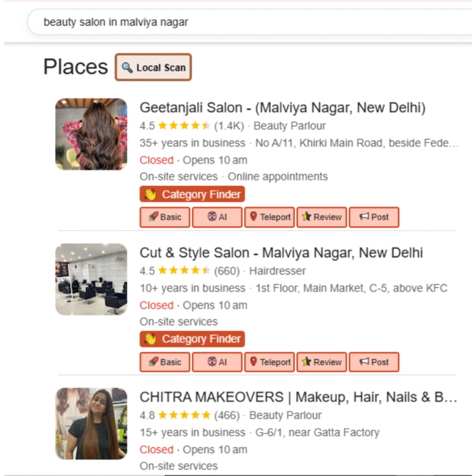Open the Cut & Style Salon listing title
Image resolution: width=476 pixels, height=476 pixels.
coord(281,253)
